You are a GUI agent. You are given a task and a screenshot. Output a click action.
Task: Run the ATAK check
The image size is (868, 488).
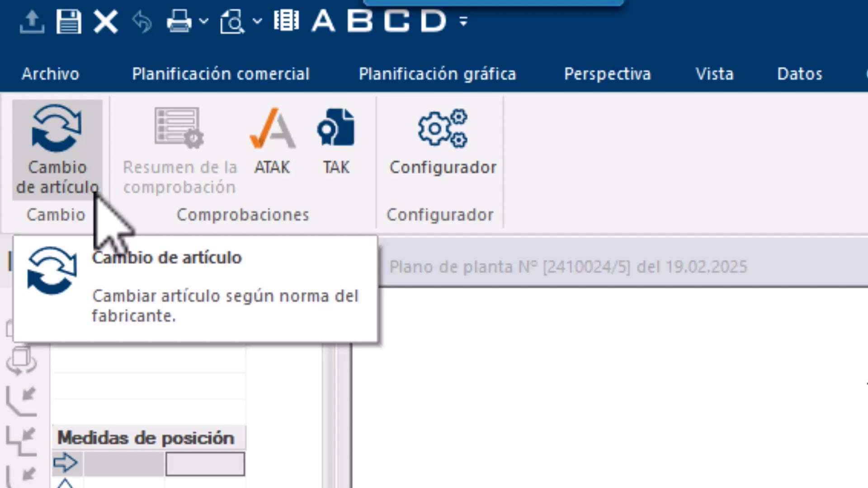(x=272, y=141)
